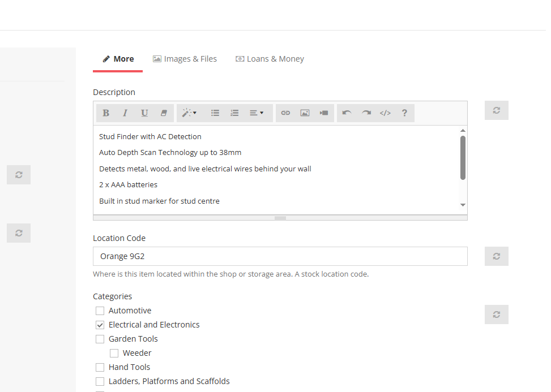This screenshot has width=551, height=392.
Task: Click the underline formatting icon
Action: click(x=144, y=113)
